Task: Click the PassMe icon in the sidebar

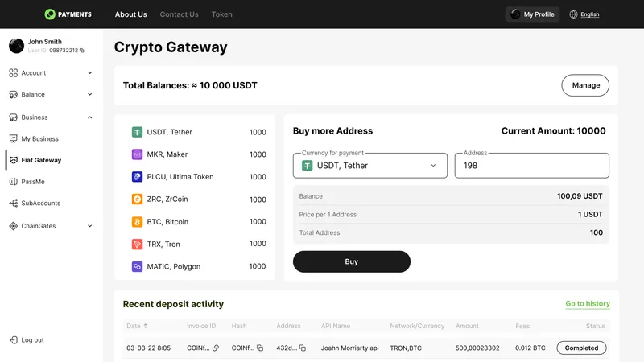Action: (x=13, y=182)
